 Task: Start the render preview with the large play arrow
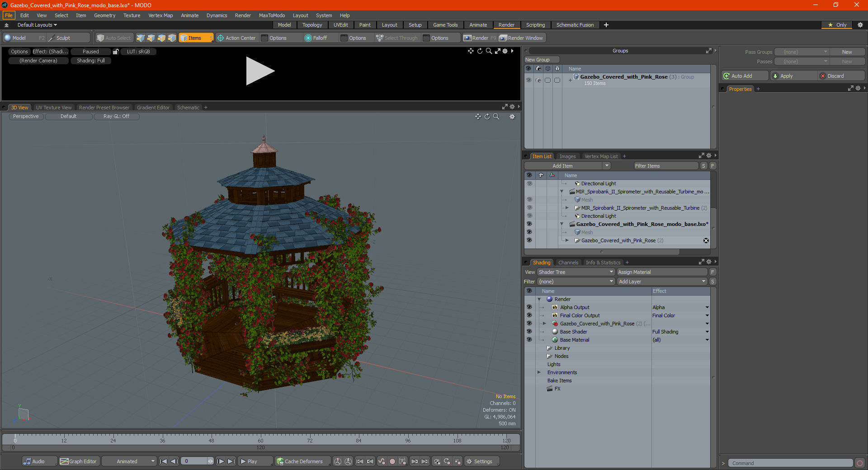tap(260, 71)
